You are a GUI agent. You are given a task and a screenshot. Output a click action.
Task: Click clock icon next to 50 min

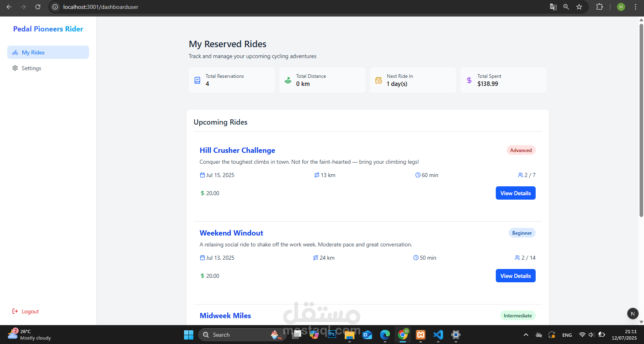coord(416,258)
